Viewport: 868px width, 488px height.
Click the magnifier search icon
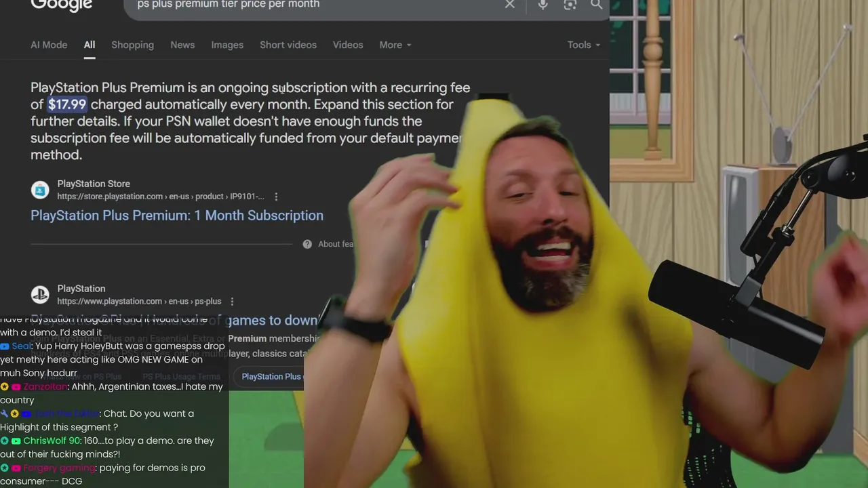597,5
